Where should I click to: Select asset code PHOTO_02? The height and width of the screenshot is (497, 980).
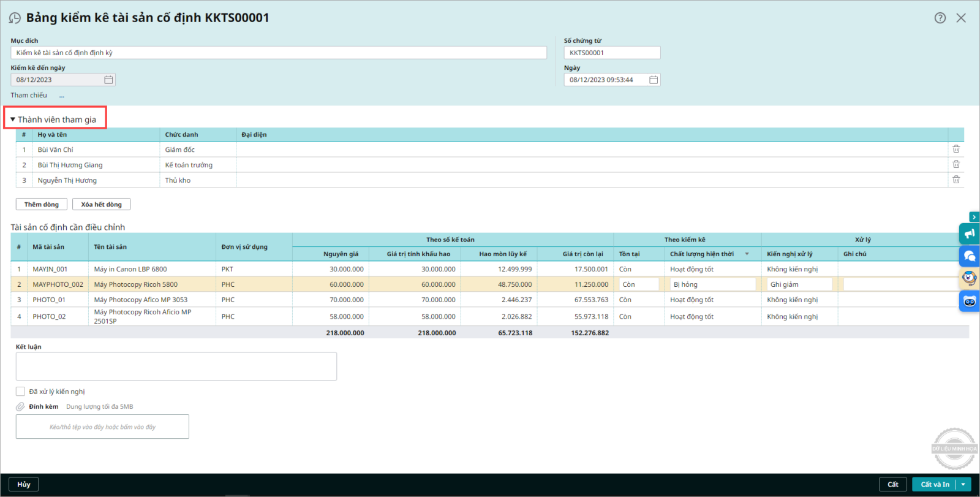click(49, 316)
